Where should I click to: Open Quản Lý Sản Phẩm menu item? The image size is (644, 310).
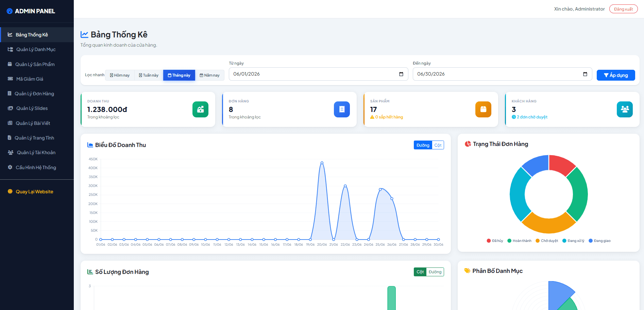[37, 64]
